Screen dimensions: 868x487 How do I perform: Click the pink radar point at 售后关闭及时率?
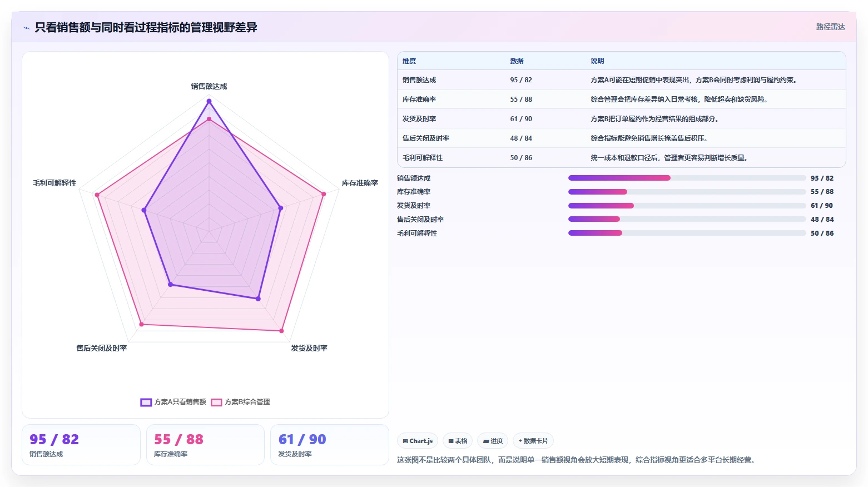click(x=141, y=324)
